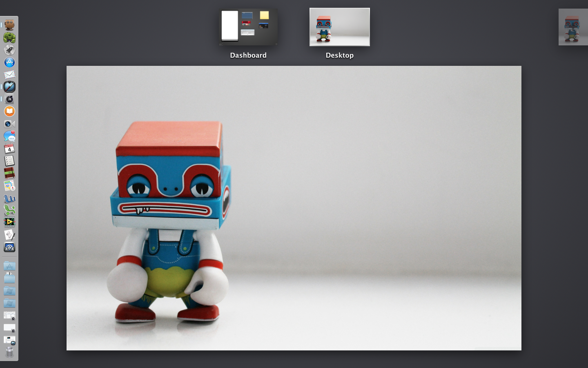Switch to the Desktop space thumbnail
Screen dimensions: 588x368
(340, 27)
